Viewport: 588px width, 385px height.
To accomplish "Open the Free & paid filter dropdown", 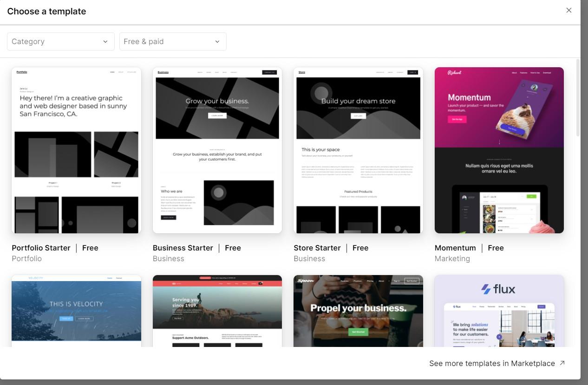I will pyautogui.click(x=173, y=41).
